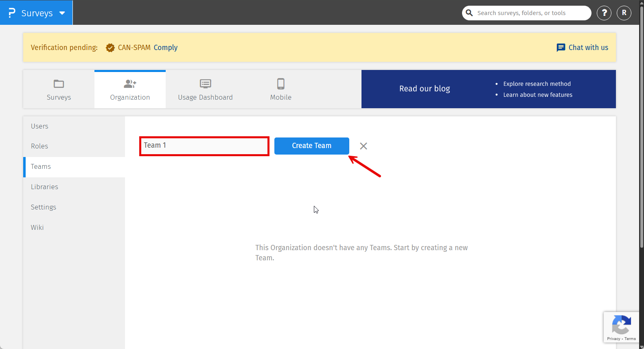Open the Chat with us link
Image resolution: width=644 pixels, height=349 pixels.
click(x=588, y=48)
